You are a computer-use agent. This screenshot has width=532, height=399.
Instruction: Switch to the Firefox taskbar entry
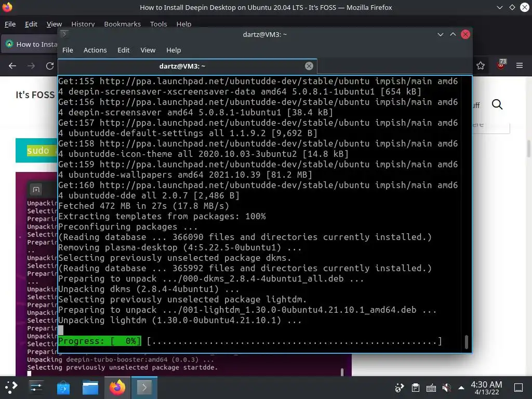[x=117, y=388]
